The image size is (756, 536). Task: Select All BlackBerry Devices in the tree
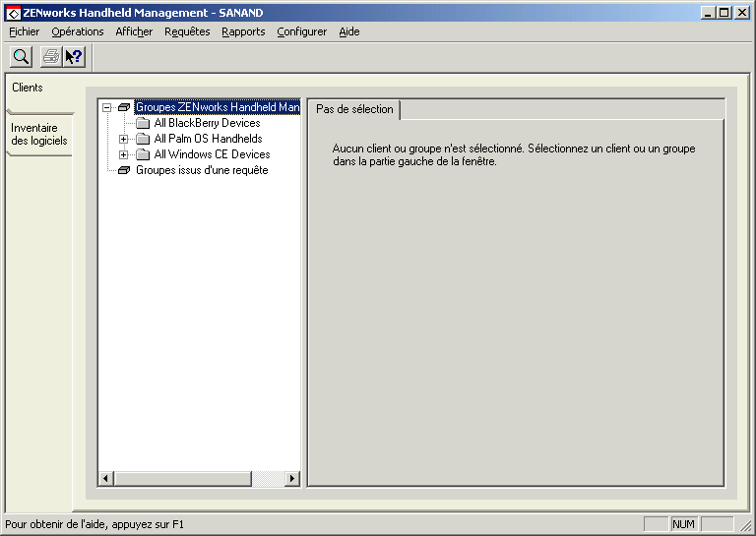[207, 123]
